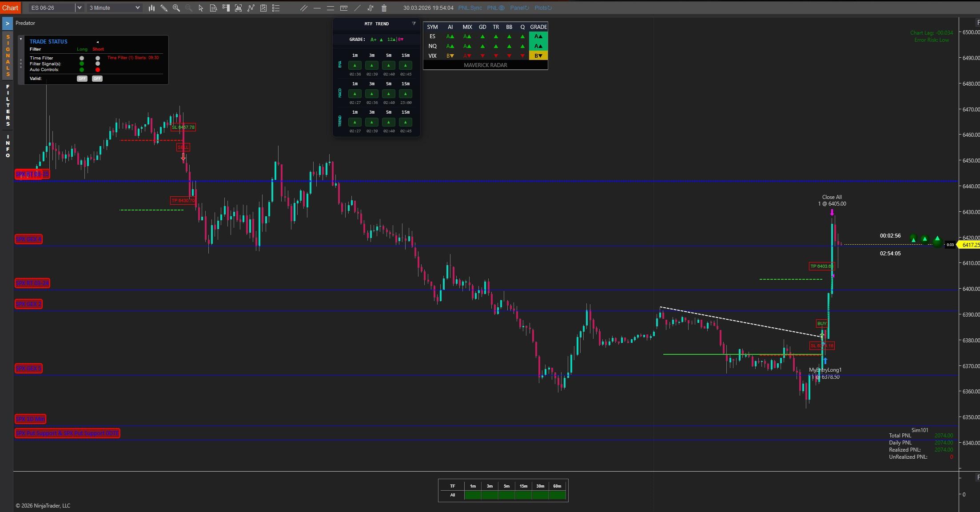980x512 pixels.
Task: Open the indicators icon in toolbar
Action: click(251, 8)
